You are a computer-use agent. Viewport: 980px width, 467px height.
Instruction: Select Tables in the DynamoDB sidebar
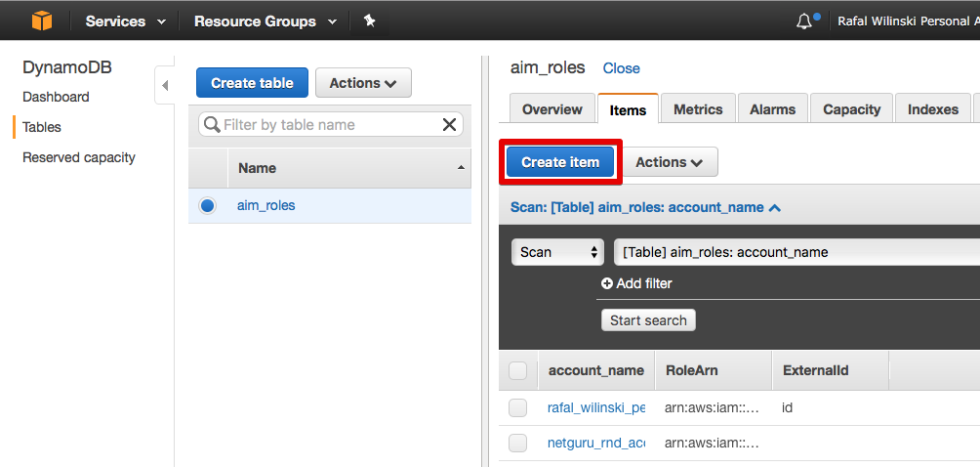(42, 127)
